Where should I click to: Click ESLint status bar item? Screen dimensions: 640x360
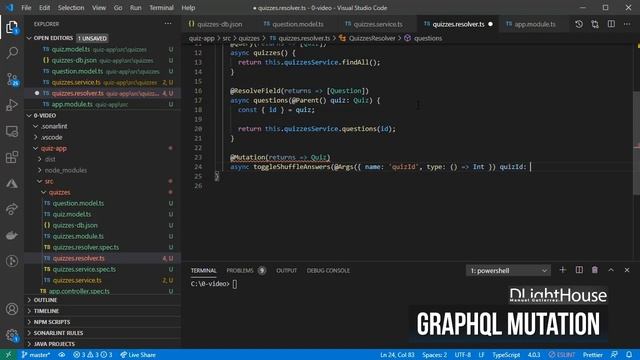tap(562, 355)
